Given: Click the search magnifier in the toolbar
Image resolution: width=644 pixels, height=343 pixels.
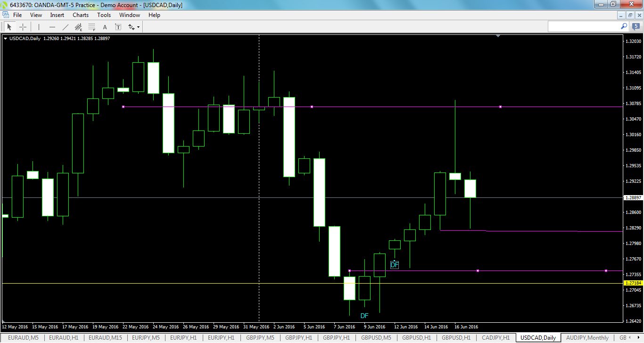Looking at the screenshot, I should tap(623, 26).
